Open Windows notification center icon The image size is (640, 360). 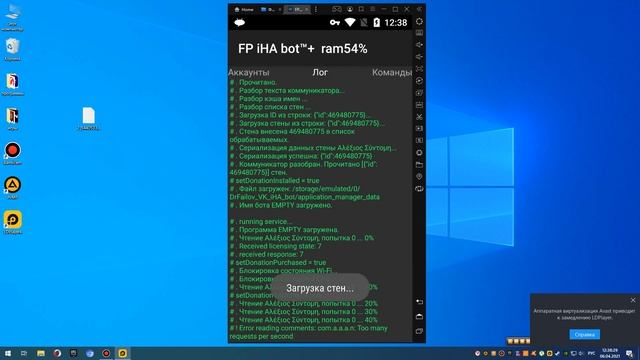tap(629, 353)
